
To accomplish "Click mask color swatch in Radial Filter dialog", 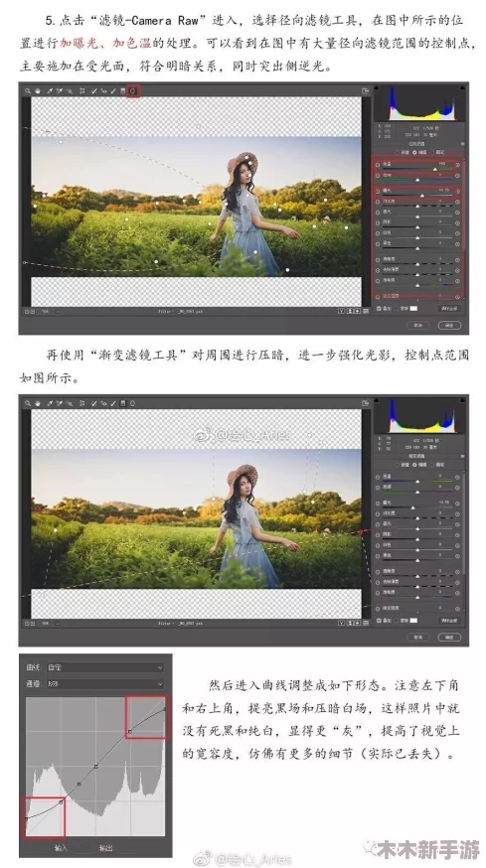I will coord(413,308).
